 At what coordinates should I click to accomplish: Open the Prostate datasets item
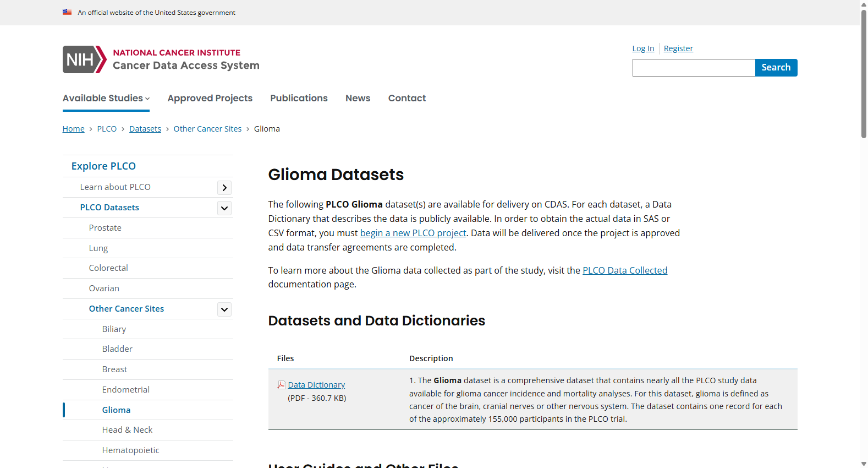105,228
